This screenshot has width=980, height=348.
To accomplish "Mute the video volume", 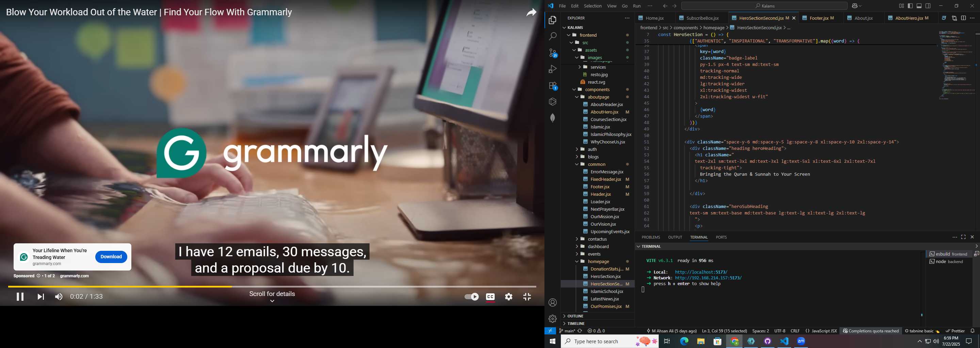I will point(59,297).
